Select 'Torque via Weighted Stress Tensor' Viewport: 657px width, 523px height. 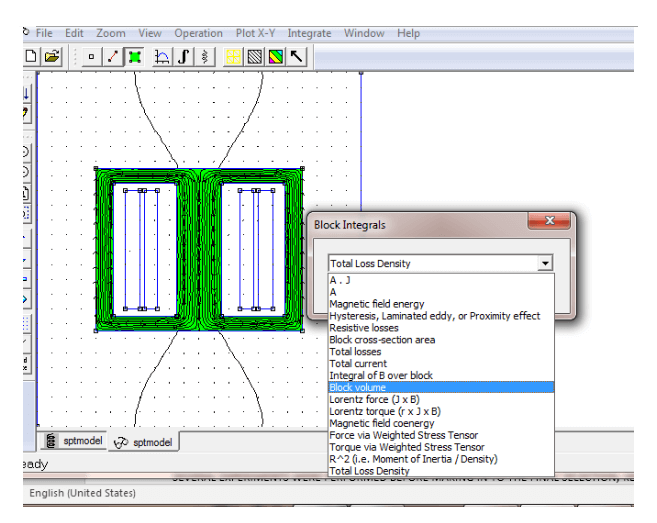click(x=441, y=447)
